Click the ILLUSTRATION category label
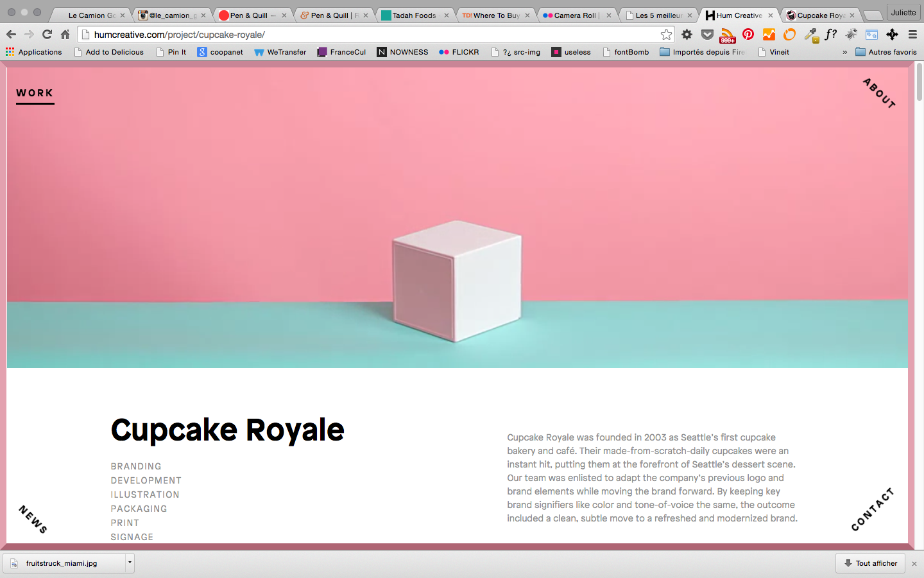 coord(145,495)
